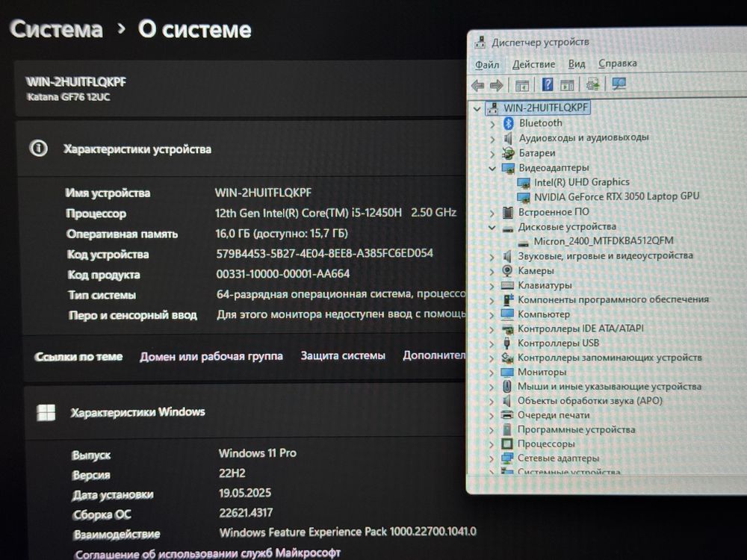Click the battery icon beside Батареи

click(x=508, y=153)
